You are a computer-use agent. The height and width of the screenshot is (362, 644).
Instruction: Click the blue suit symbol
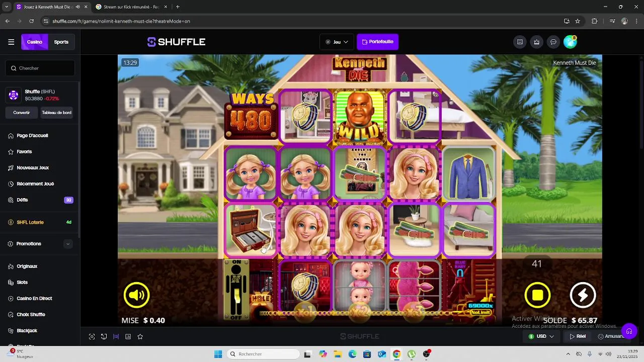tap(468, 173)
